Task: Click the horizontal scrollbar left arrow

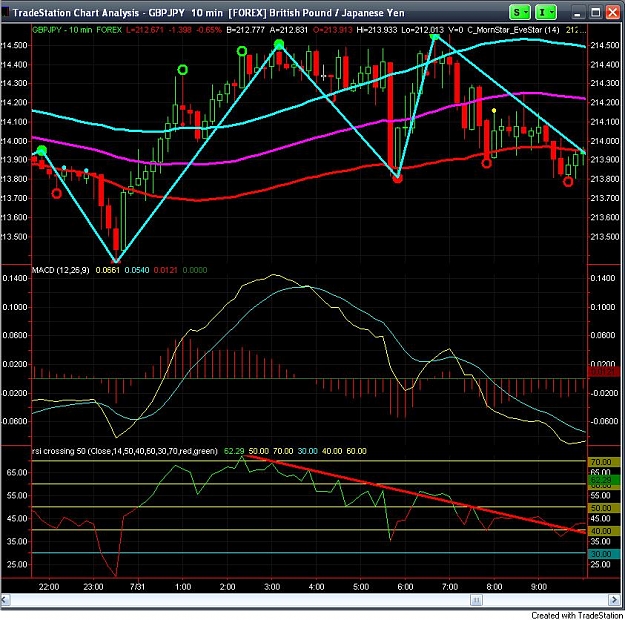Action: (5, 599)
